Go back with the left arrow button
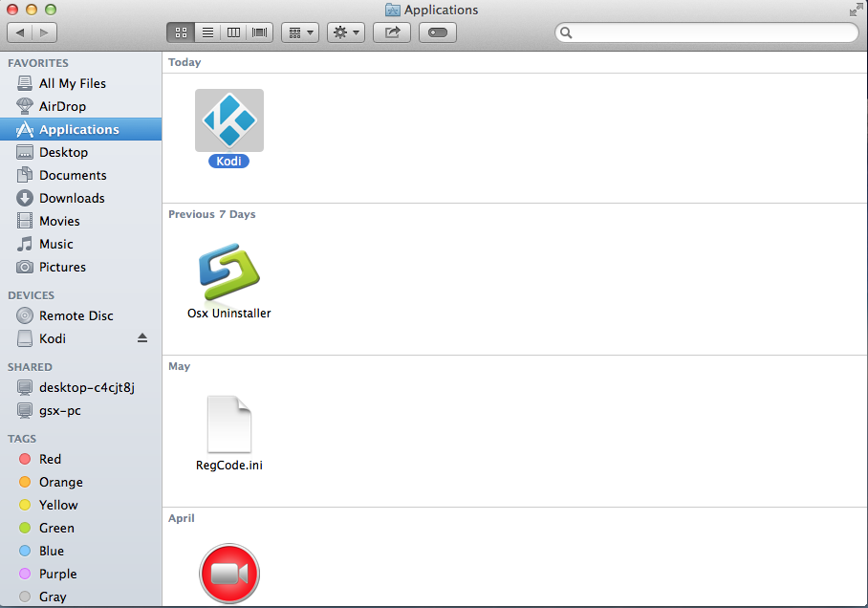868x608 pixels. tap(20, 33)
